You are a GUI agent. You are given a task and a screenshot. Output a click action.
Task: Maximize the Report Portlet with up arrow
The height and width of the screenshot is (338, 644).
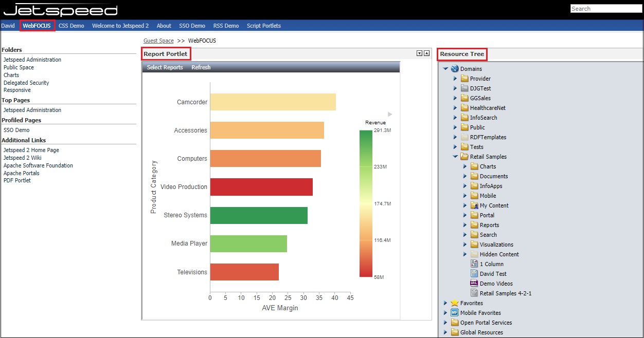[x=426, y=53]
